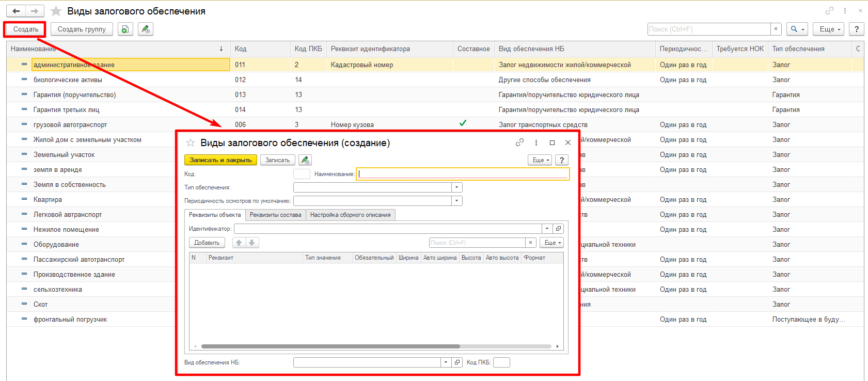The width and height of the screenshot is (868, 381).
Task: Click the Создать button
Action: point(25,29)
